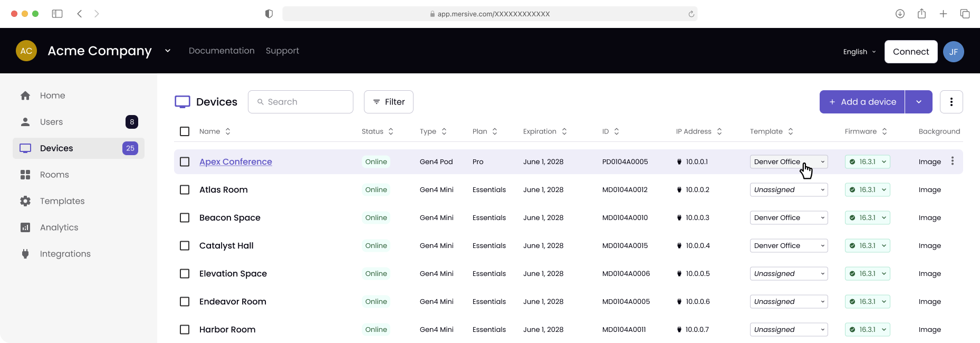
Task: Check the Beacon Space row checkbox
Action: pyautogui.click(x=185, y=217)
